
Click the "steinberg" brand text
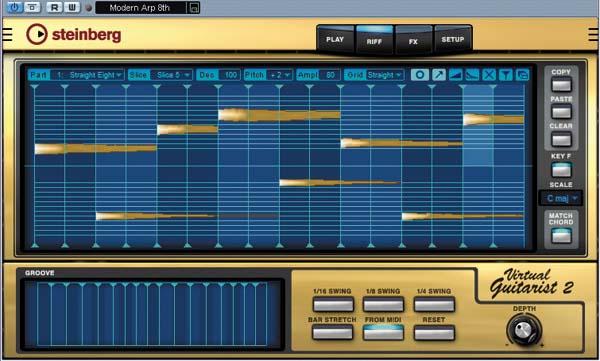pyautogui.click(x=86, y=35)
